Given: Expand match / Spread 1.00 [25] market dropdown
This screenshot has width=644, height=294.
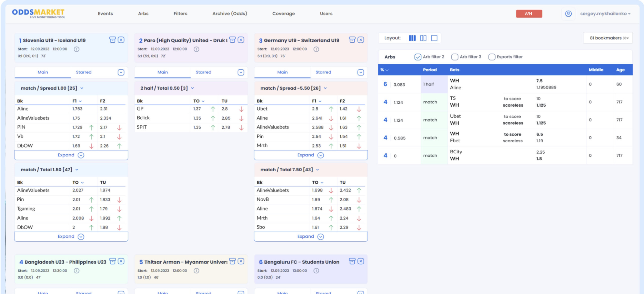Looking at the screenshot, I should [x=82, y=88].
